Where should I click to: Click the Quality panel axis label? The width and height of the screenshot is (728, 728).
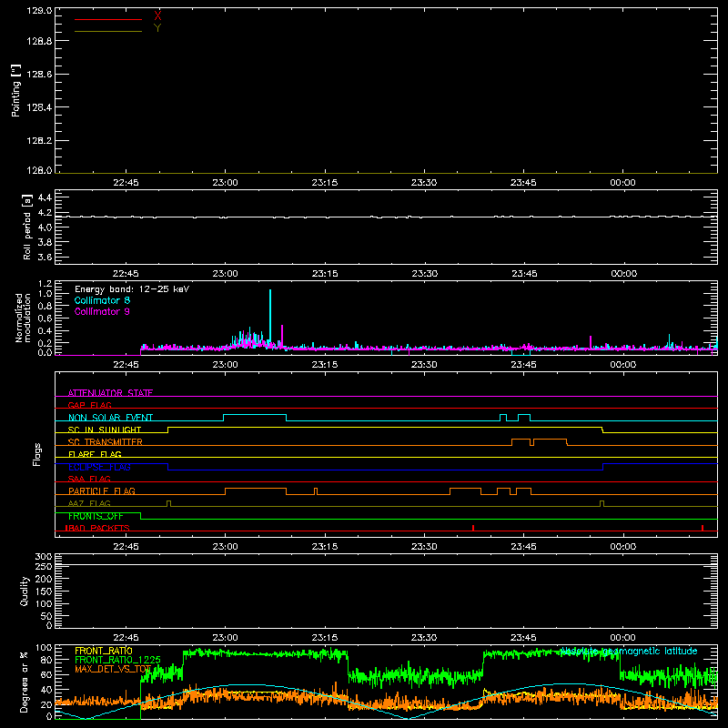click(25, 591)
